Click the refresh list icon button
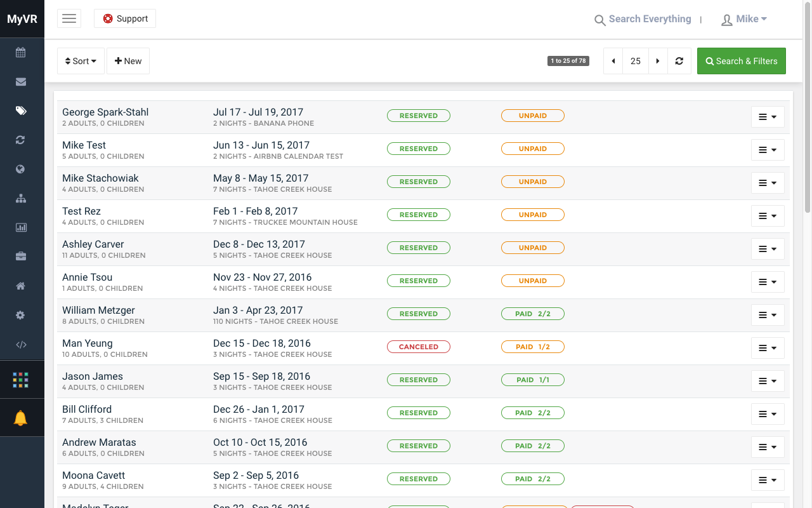812x508 pixels. [x=679, y=61]
